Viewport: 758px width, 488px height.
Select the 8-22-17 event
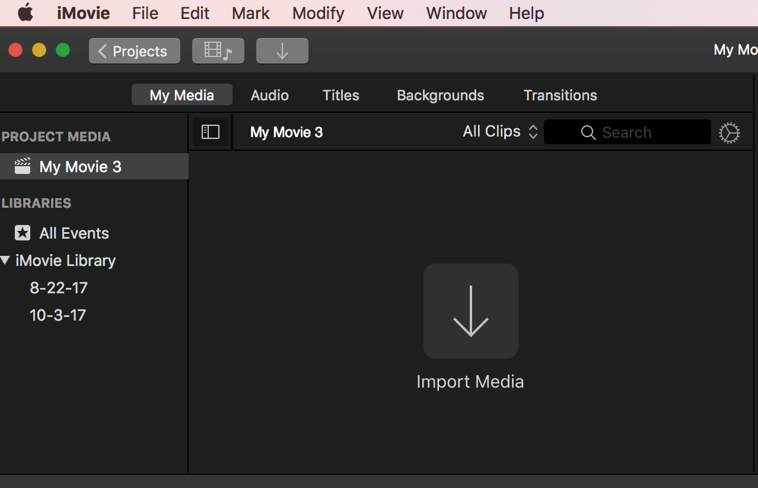click(58, 288)
